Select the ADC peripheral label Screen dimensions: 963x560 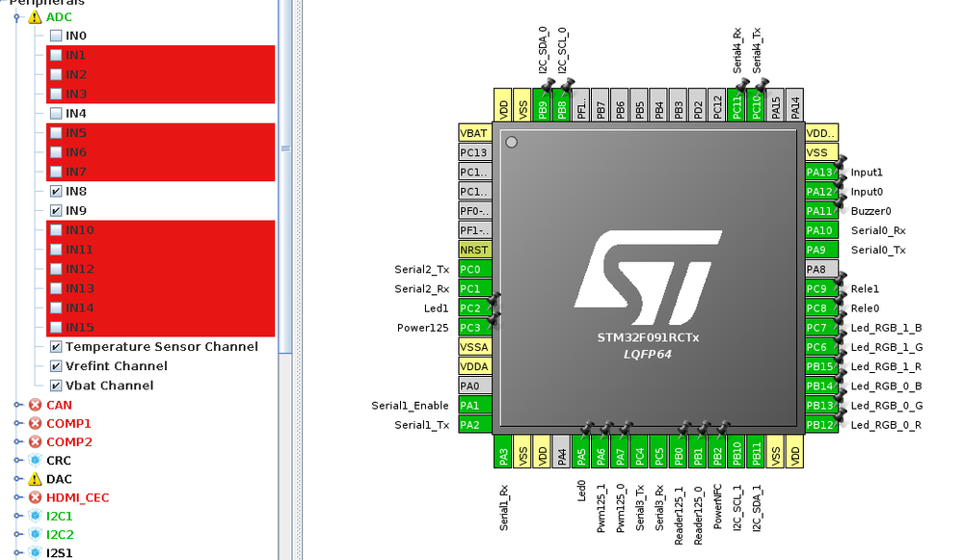59,17
